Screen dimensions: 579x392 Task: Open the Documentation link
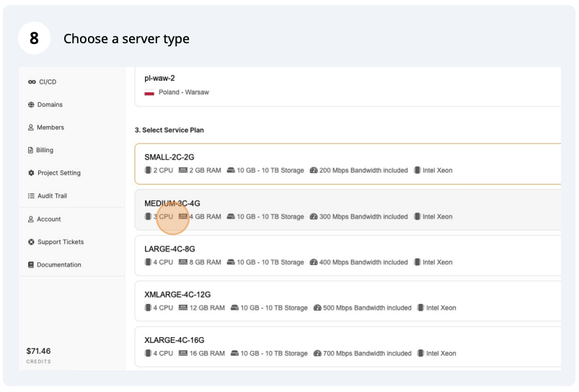[59, 265]
